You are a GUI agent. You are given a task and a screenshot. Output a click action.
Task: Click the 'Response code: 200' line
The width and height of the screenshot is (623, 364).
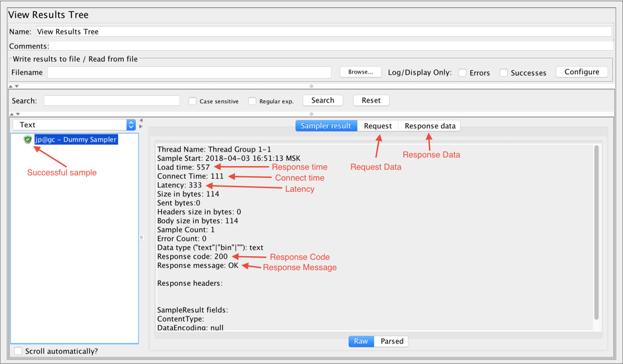[192, 257]
